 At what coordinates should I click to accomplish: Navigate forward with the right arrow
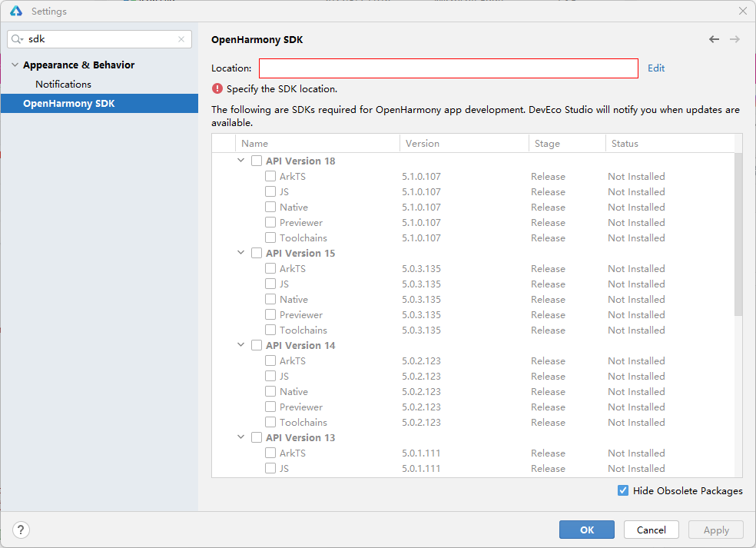coord(734,39)
